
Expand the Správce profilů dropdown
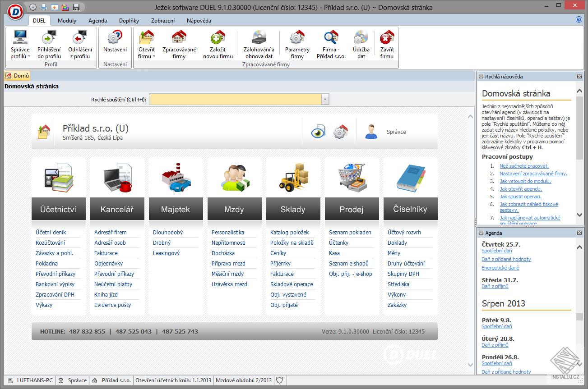pos(29,57)
